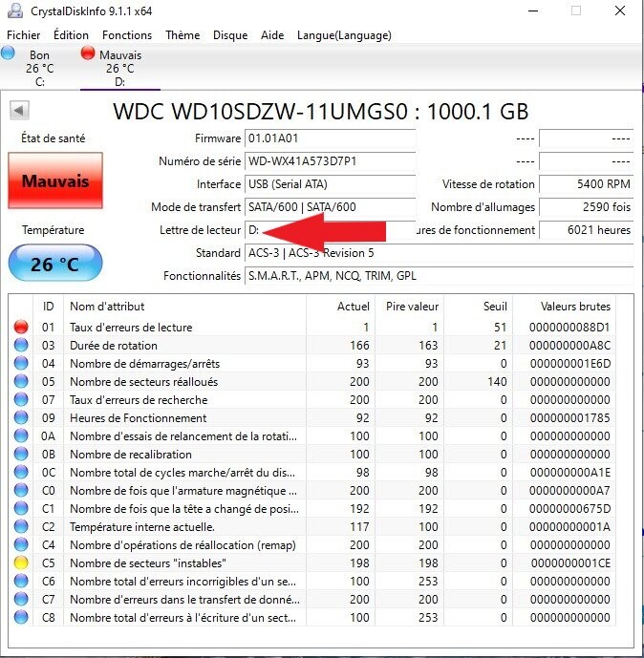The height and width of the screenshot is (658, 644).
Task: Open the Thème menu
Action: 182,35
